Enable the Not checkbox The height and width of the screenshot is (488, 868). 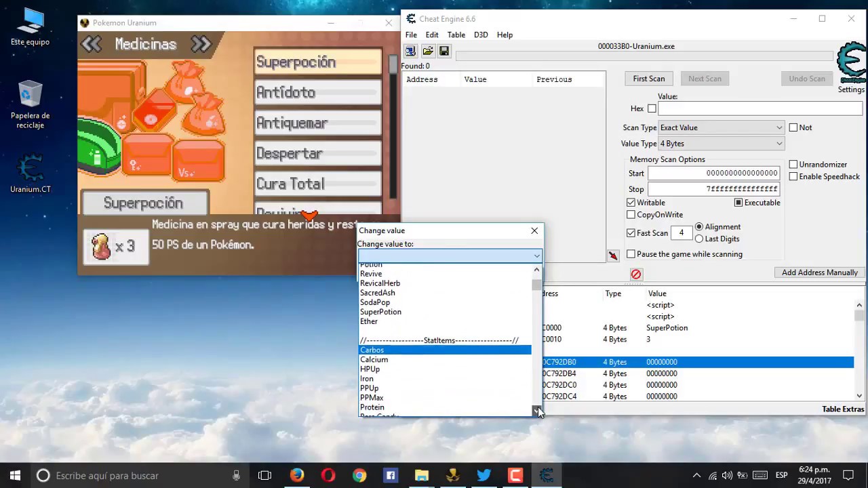(x=793, y=127)
